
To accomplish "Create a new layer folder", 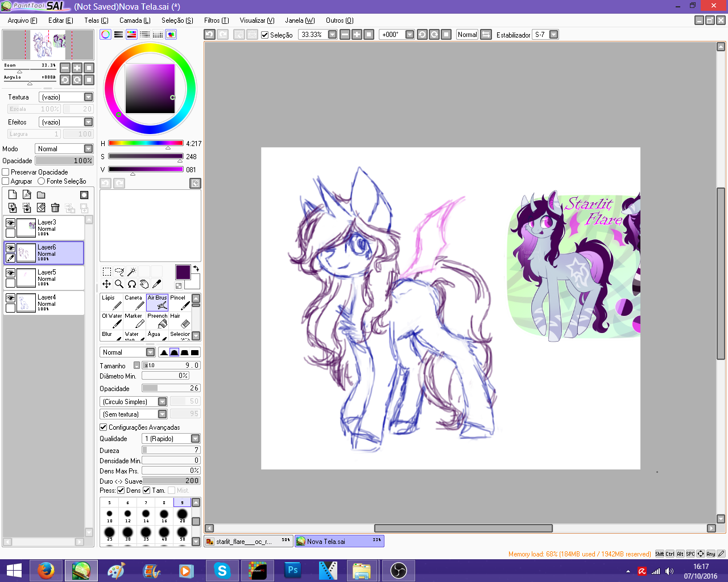I will (41, 194).
